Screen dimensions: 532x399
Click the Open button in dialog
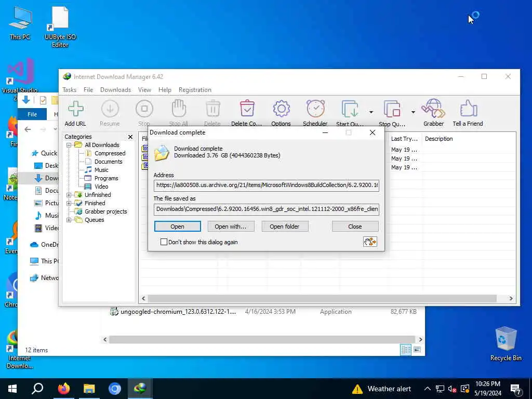click(178, 227)
